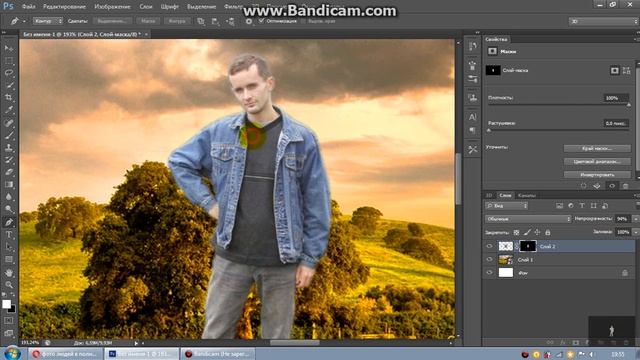Viewport: 640px width, 360px height.
Task: Open the Слои menu
Action: click(146, 7)
